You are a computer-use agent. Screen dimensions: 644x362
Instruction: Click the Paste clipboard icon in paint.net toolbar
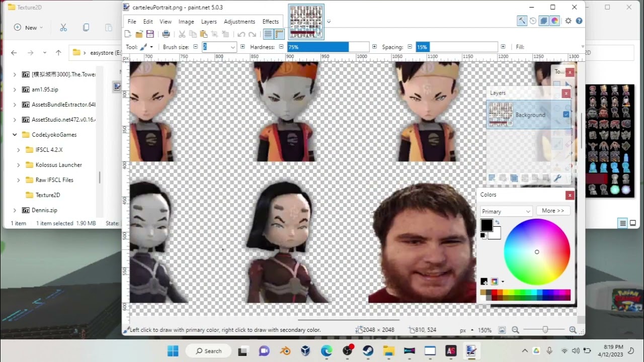coord(204,34)
